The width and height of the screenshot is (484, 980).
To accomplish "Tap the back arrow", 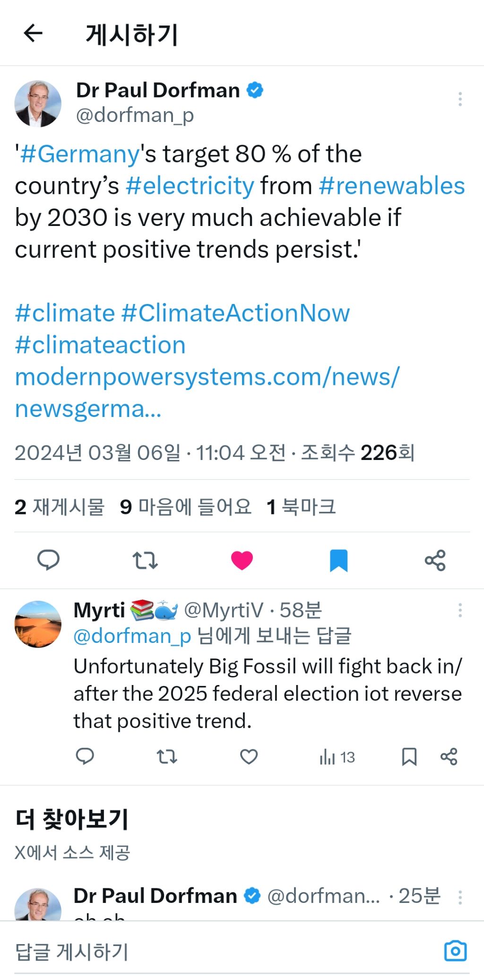I will coord(33,34).
